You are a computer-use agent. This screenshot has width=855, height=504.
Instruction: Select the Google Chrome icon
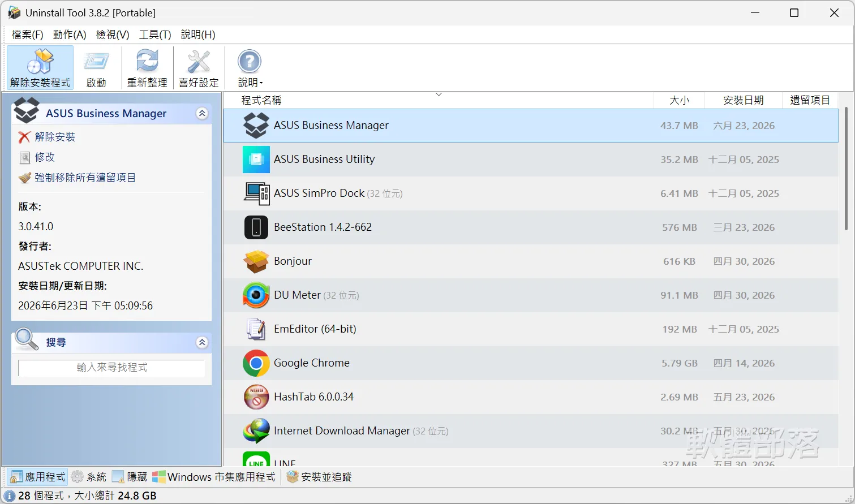[256, 363]
